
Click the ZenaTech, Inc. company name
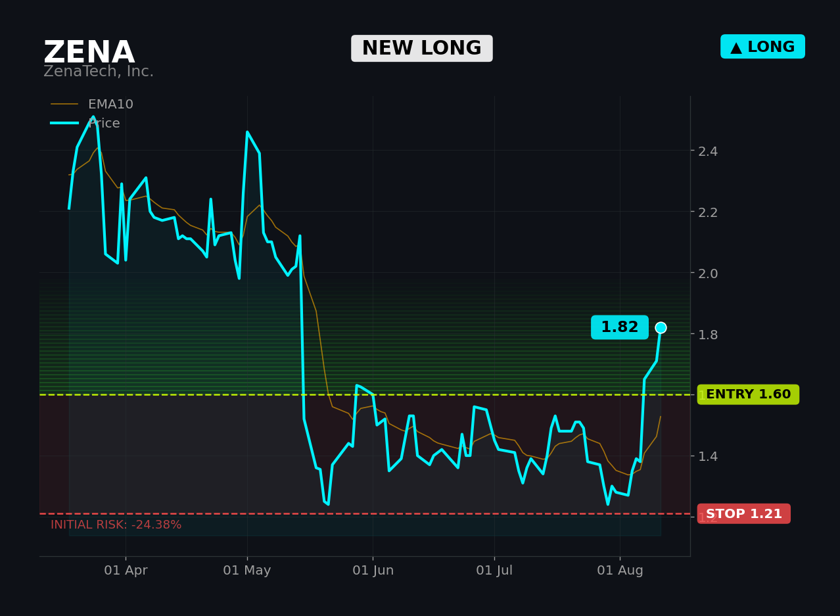point(99,72)
